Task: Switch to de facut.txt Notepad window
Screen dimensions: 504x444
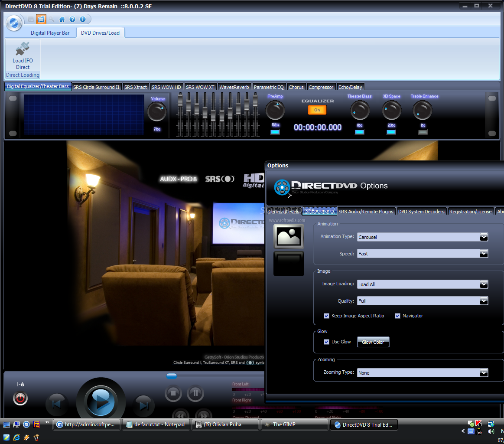Action: pos(156,424)
